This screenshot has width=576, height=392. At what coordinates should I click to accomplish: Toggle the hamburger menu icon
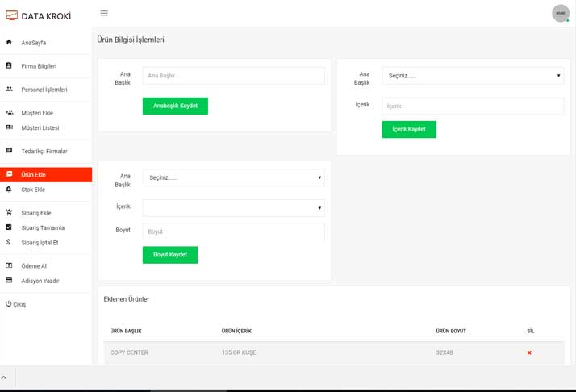(x=104, y=14)
